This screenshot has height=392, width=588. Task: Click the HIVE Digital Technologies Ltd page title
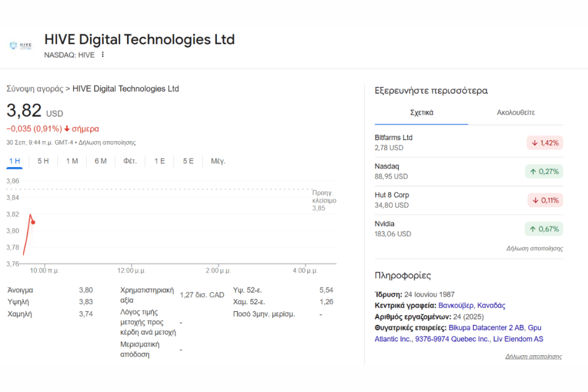coord(140,40)
